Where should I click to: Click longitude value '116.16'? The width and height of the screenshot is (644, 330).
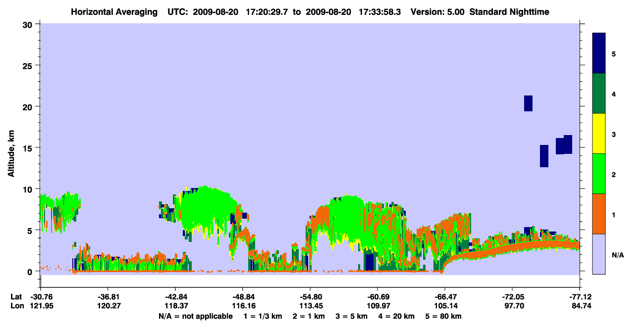[x=242, y=306]
